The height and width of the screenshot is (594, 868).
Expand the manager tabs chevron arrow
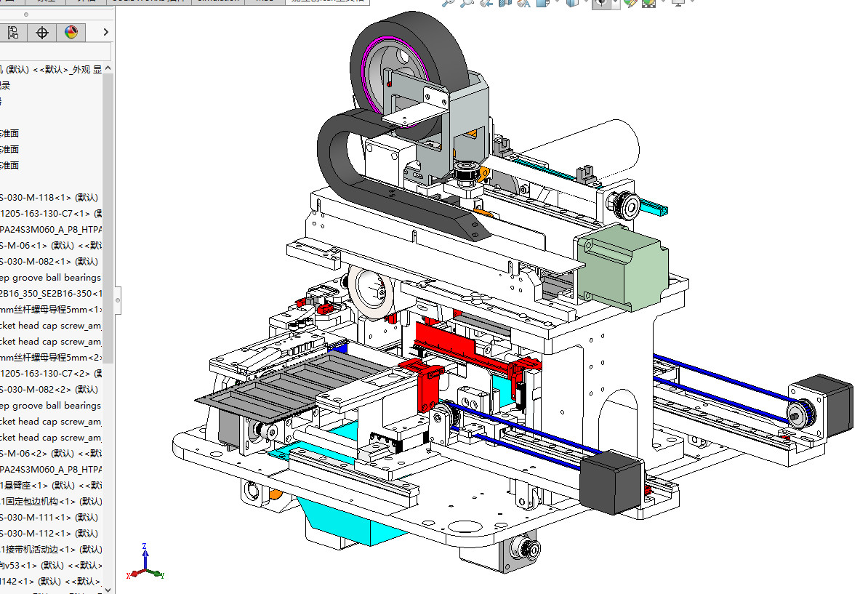pyautogui.click(x=105, y=32)
